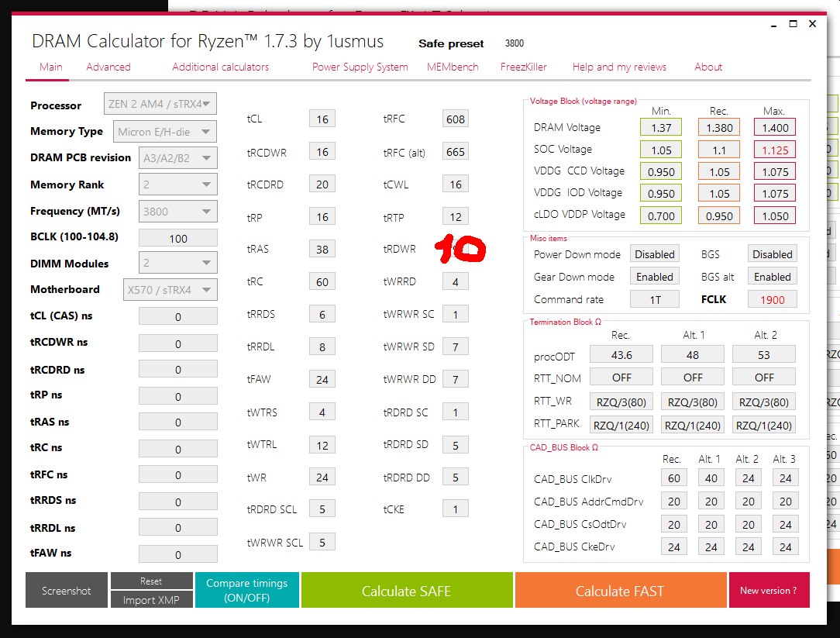Minimize the DRAM Calculator window
This screenshot has height=638, width=840.
[x=773, y=24]
